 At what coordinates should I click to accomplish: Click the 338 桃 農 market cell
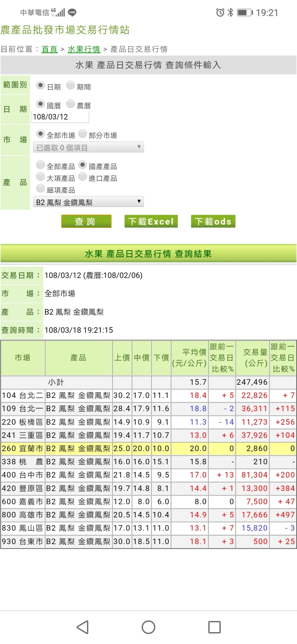pyautogui.click(x=23, y=462)
